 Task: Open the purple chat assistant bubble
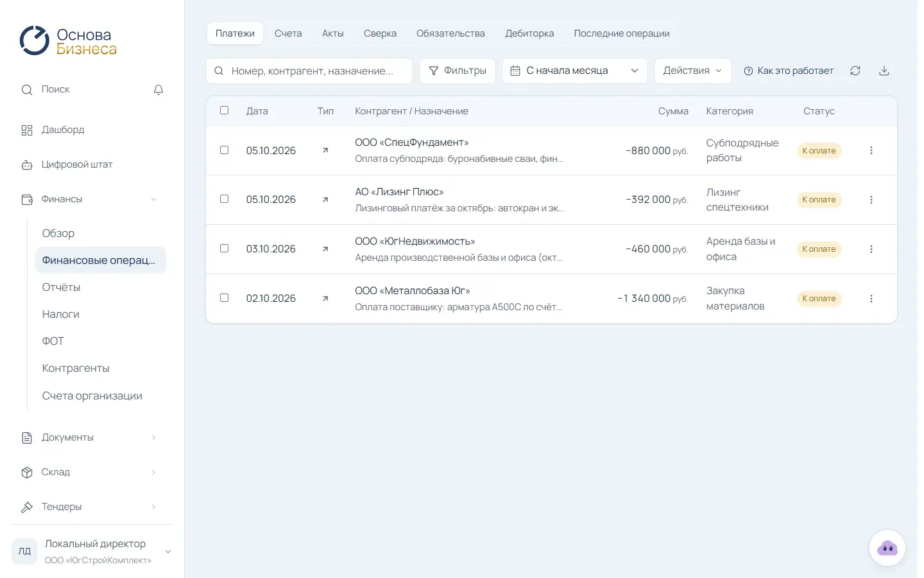(887, 548)
